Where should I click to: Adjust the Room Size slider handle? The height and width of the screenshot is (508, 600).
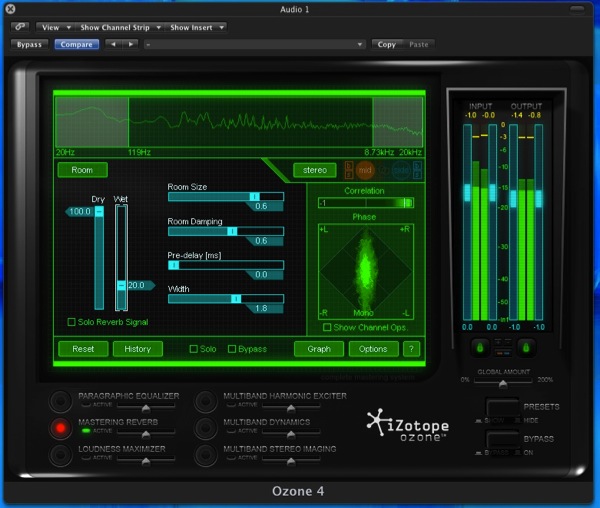point(254,197)
